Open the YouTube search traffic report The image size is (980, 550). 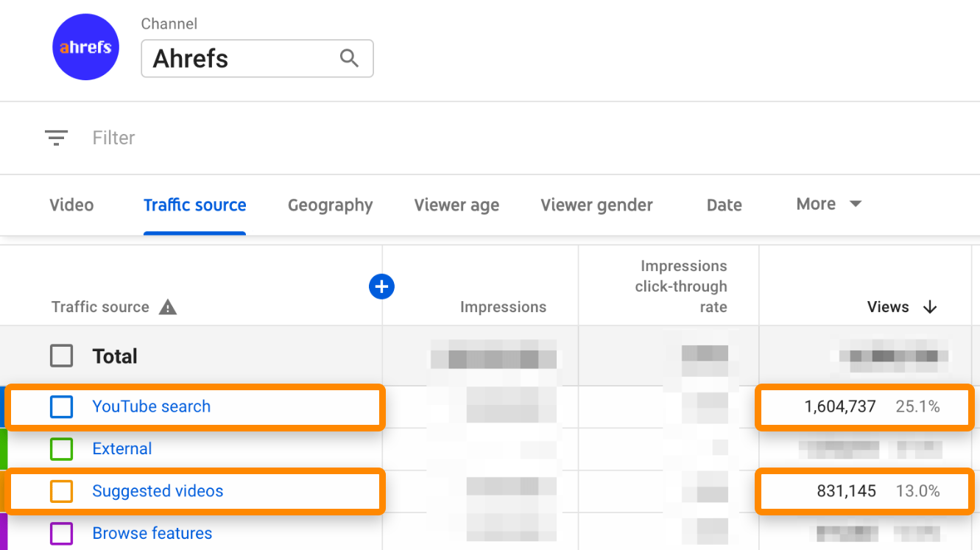[151, 406]
